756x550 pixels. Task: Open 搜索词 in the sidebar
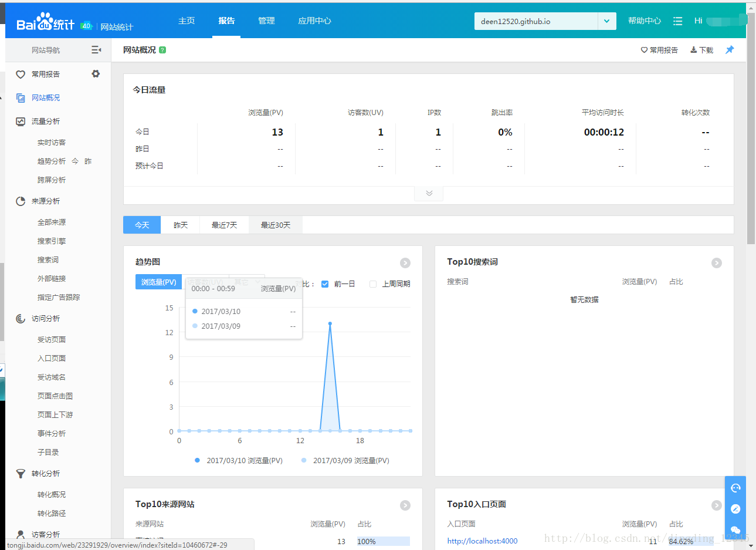tap(48, 260)
